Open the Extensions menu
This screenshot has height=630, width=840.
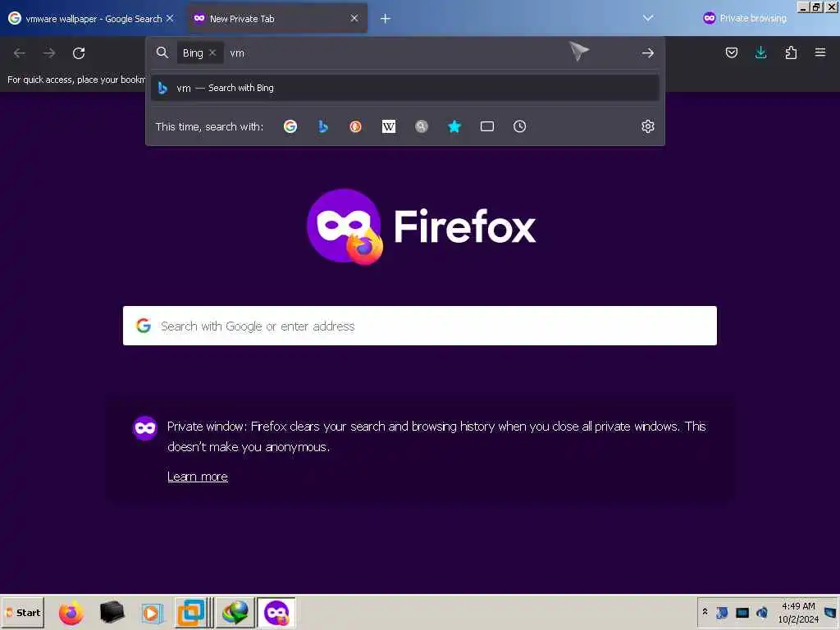(791, 52)
